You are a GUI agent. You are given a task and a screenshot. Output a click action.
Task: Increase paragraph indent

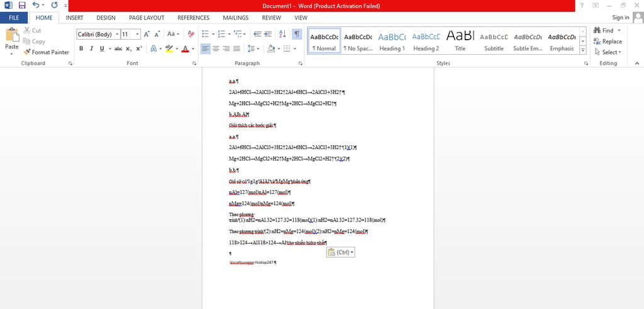(x=268, y=34)
